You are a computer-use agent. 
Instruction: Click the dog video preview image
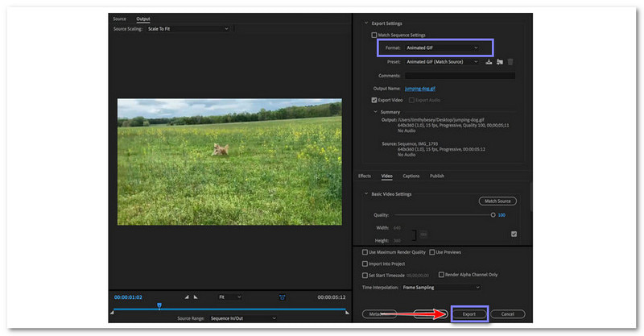click(229, 162)
